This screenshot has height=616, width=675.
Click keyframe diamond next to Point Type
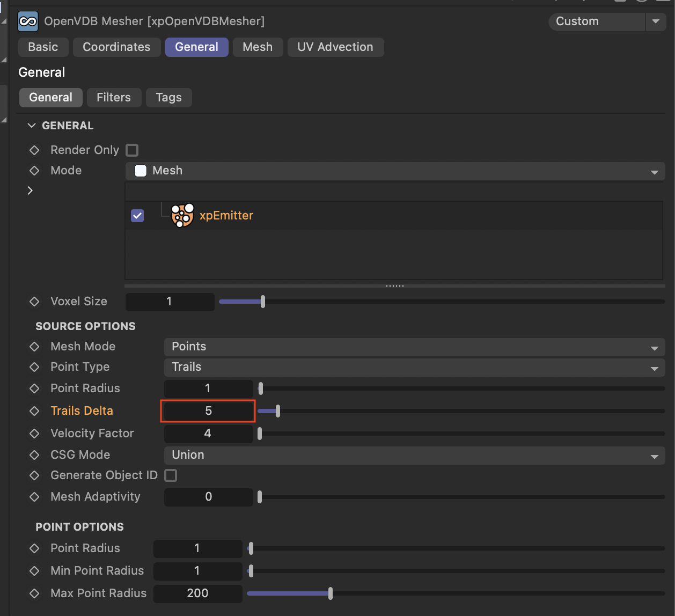[34, 367]
